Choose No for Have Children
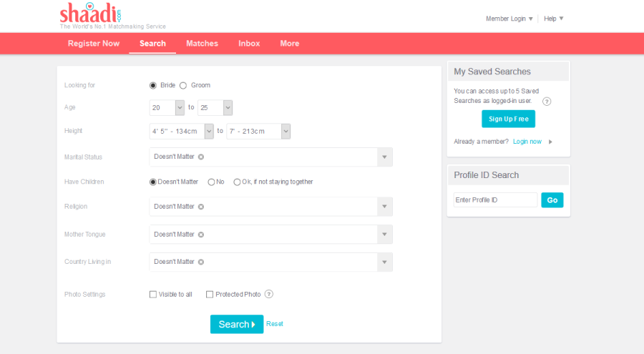 pyautogui.click(x=211, y=182)
